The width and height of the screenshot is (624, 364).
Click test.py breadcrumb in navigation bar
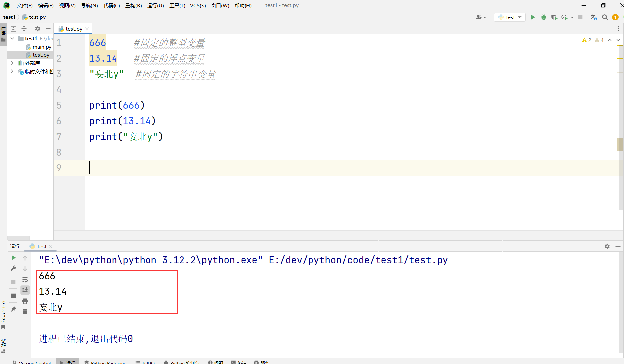click(34, 17)
